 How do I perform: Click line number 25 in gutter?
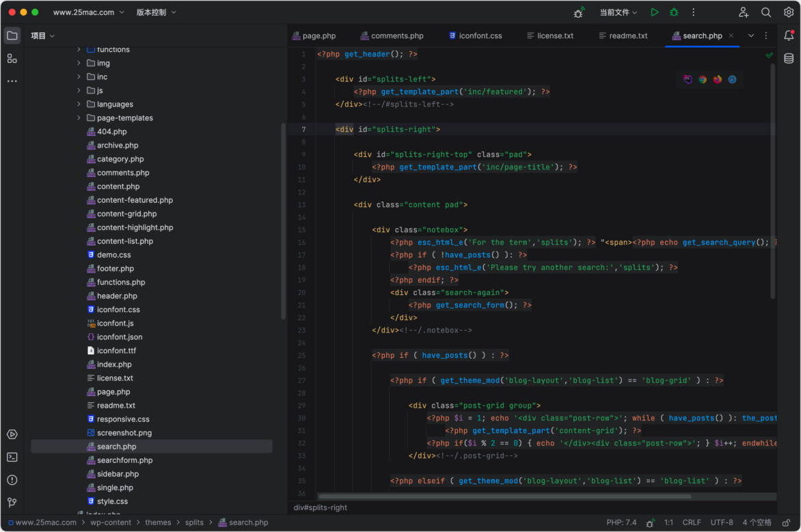pos(301,355)
